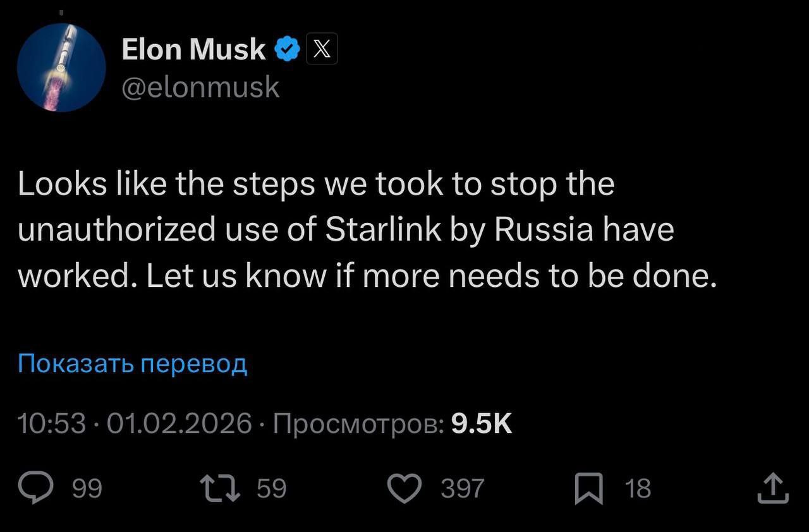
Task: Click the like count showing 397
Action: (x=463, y=488)
